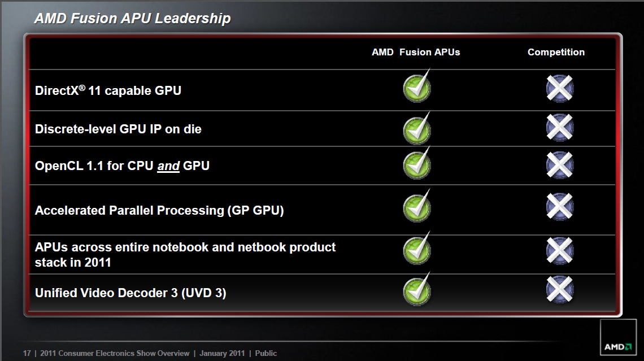This screenshot has height=361, width=644.
Task: Click Competition X mark for Discrete-level GPU row
Action: click(x=560, y=127)
